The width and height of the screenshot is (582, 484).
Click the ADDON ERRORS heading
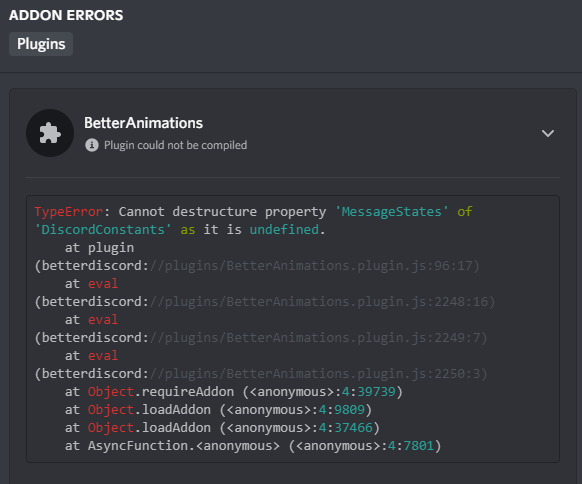click(x=66, y=15)
